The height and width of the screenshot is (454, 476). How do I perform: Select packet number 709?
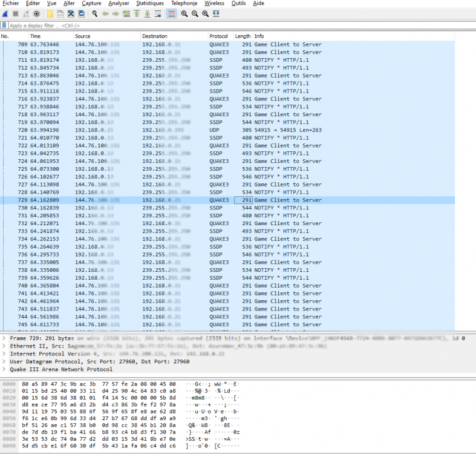pos(227,44)
